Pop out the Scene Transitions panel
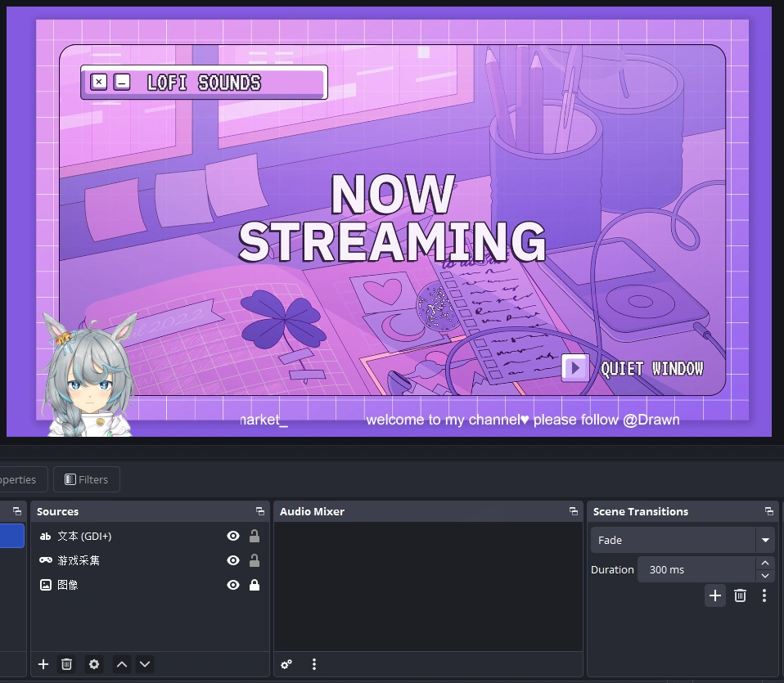Image resolution: width=784 pixels, height=683 pixels. tap(768, 511)
